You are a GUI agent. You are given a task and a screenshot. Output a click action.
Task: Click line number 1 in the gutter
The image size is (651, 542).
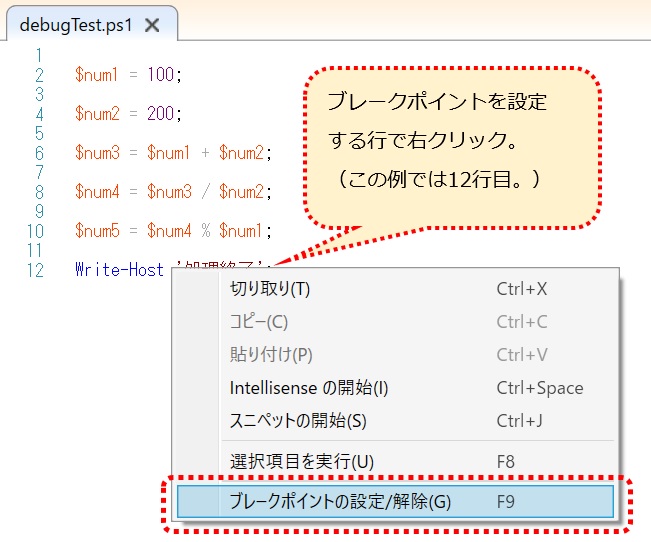click(x=38, y=55)
